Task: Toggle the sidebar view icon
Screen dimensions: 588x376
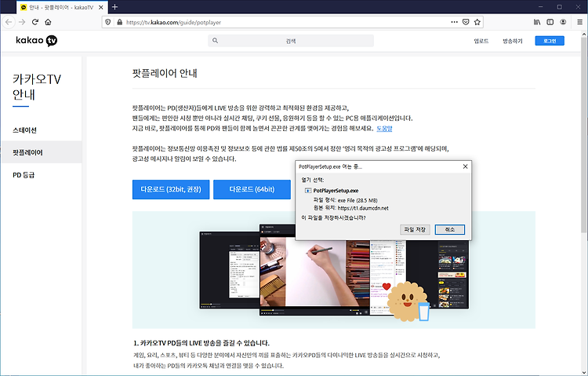Action: (x=550, y=22)
